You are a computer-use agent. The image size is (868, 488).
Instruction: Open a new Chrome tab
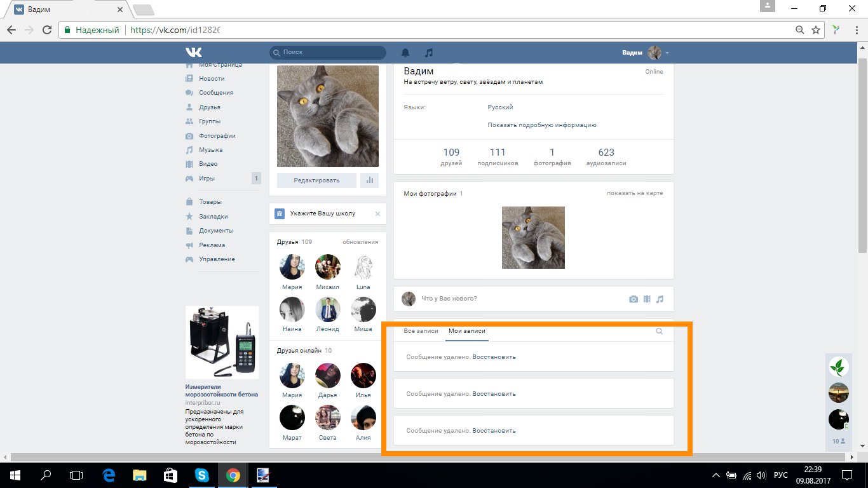pos(144,10)
